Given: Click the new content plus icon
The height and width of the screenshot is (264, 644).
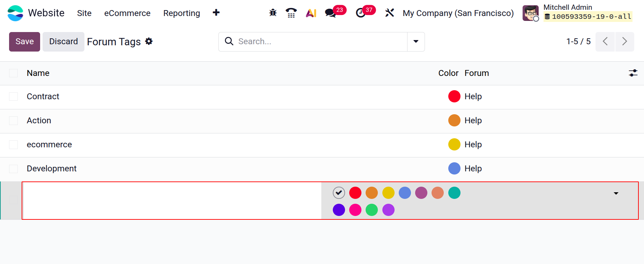Looking at the screenshot, I should pyautogui.click(x=216, y=13).
